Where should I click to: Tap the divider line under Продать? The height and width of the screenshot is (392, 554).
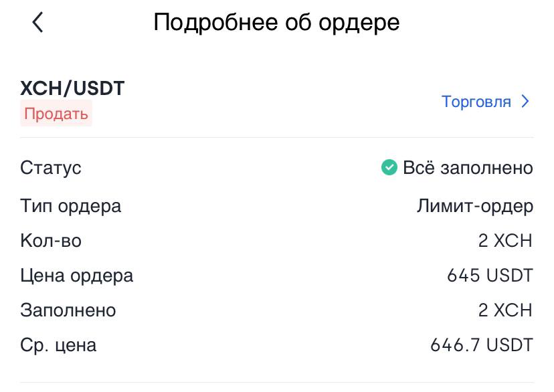277,137
